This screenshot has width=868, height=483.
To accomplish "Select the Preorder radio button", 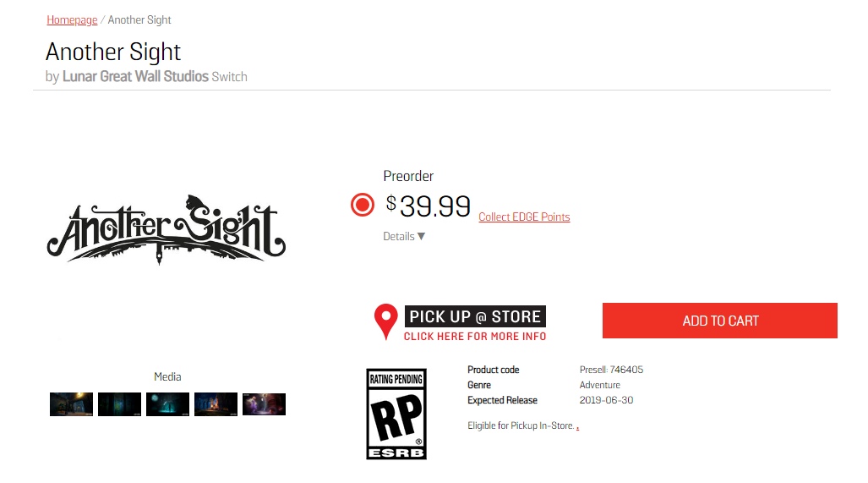I will 363,205.
